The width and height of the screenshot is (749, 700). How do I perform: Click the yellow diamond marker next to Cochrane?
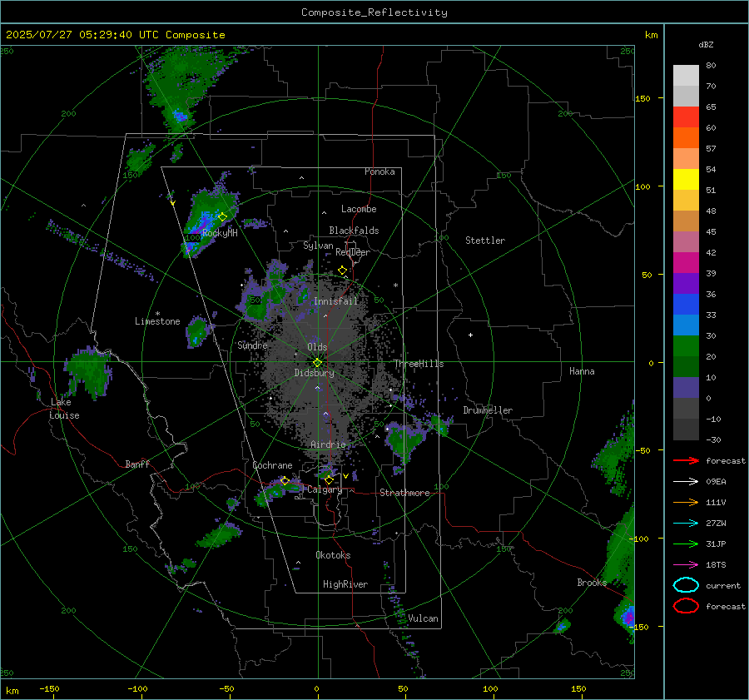tap(285, 480)
